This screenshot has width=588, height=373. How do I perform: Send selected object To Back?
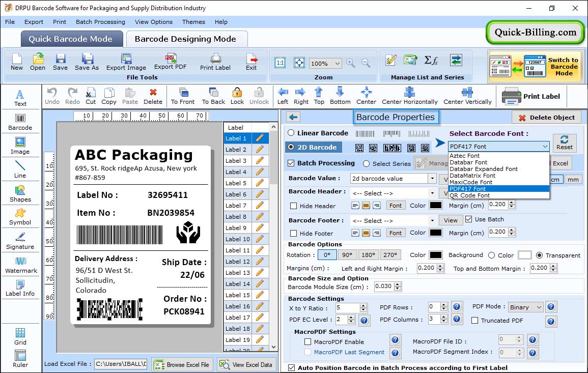tap(213, 96)
